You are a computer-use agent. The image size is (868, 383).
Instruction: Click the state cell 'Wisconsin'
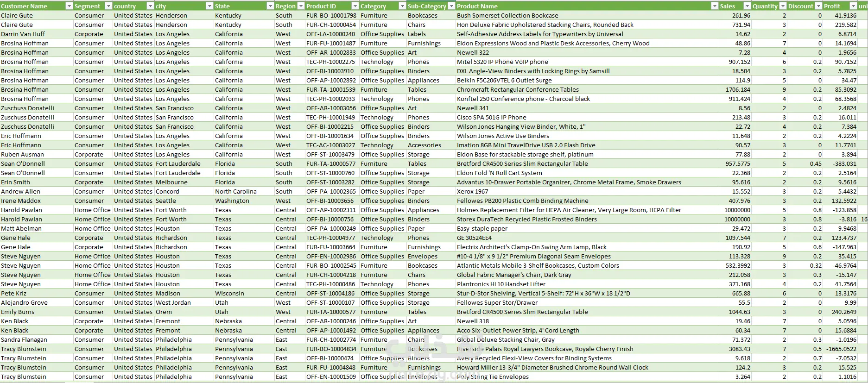tap(244, 293)
